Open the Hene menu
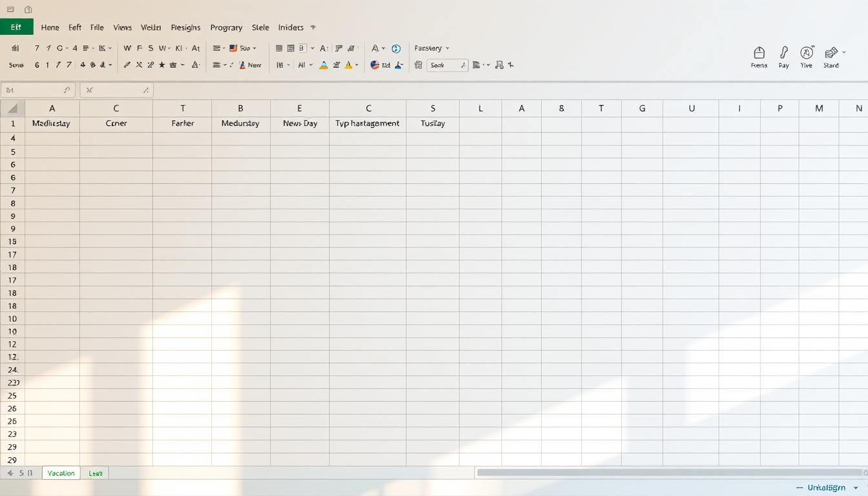Viewport: 868px width, 496px height. coord(50,28)
